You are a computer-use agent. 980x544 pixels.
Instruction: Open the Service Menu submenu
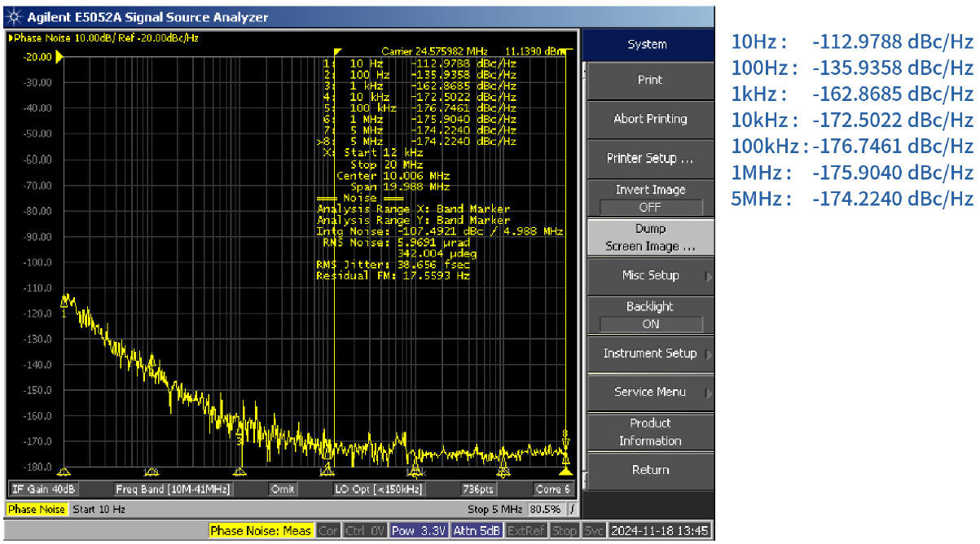tap(649, 393)
